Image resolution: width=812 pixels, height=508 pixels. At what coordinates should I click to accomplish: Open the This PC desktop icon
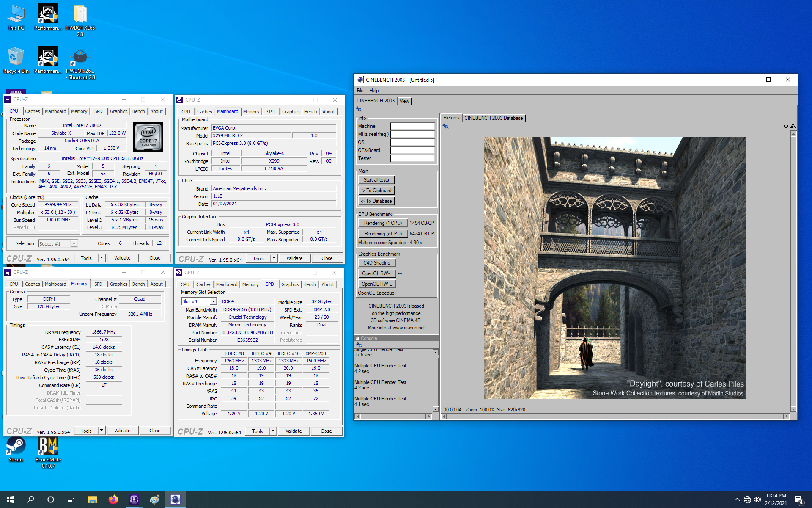pyautogui.click(x=16, y=17)
